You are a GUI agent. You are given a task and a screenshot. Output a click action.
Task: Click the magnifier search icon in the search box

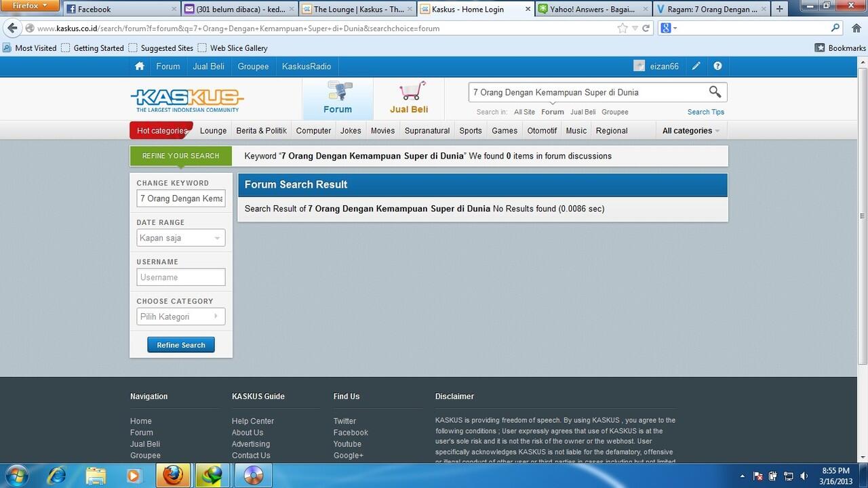point(715,91)
